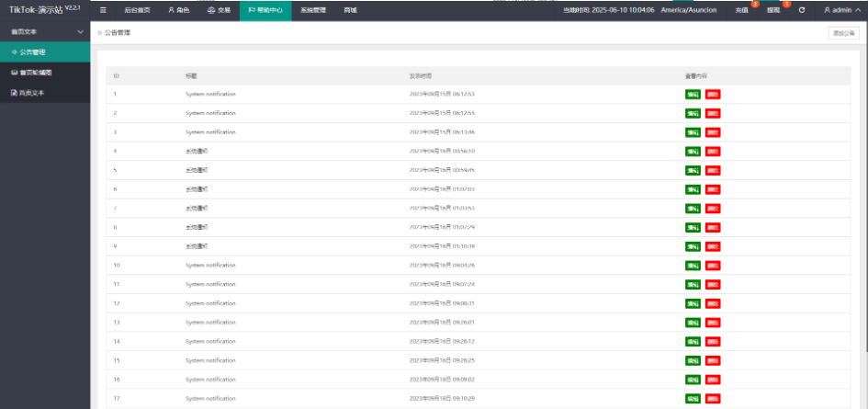
Task: Click the red delete button for row 6
Action: [x=713, y=189]
